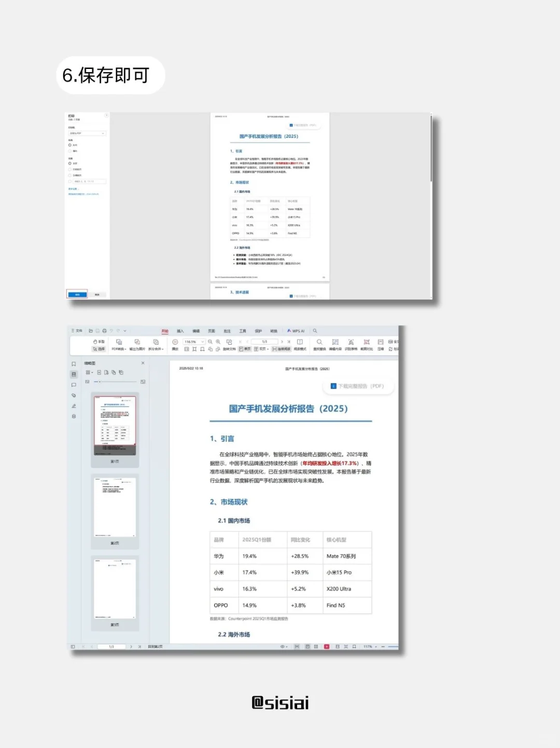Open the 双页 two-page view dropdown
560x748 pixels.
pos(261,349)
